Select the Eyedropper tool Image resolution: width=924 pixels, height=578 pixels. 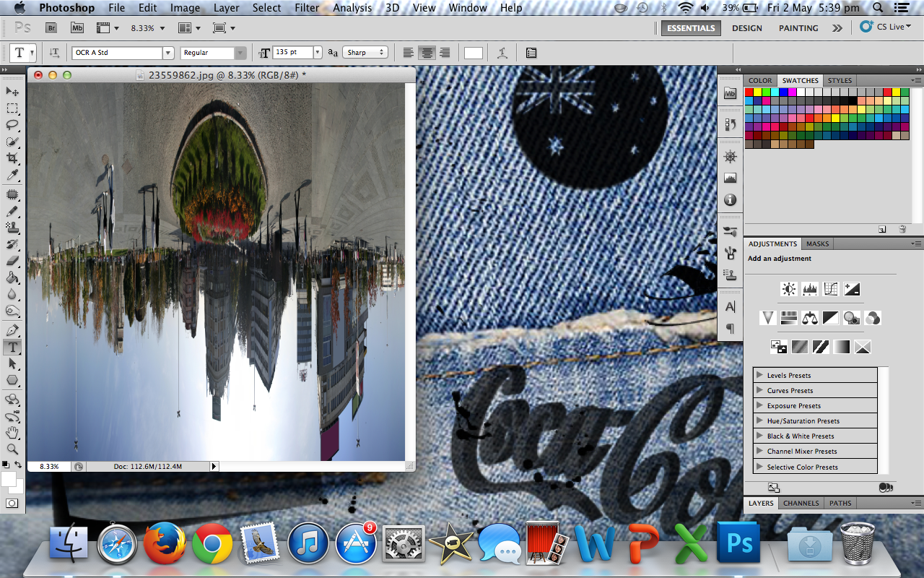click(x=12, y=175)
